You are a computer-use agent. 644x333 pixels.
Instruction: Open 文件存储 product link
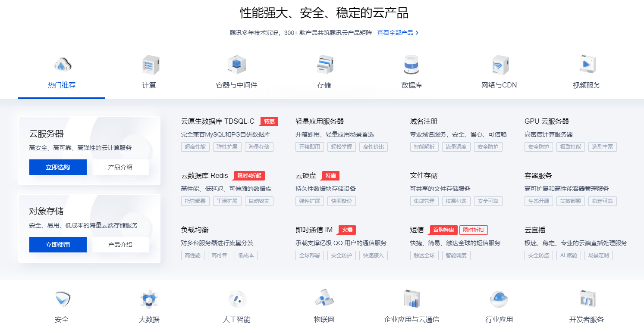pos(424,176)
